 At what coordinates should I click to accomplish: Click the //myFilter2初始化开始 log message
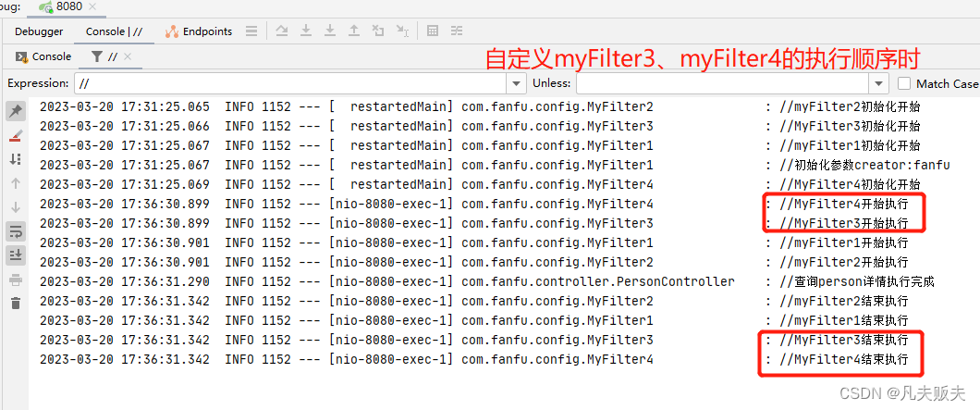pyautogui.click(x=850, y=107)
